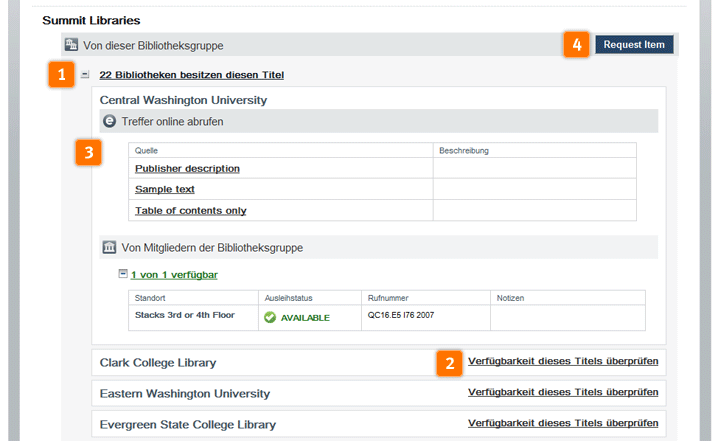Screen dimensions: 718x441
Task: Open the '22 Bibliotheken besitzen diesen Titel' link
Action: coord(192,75)
